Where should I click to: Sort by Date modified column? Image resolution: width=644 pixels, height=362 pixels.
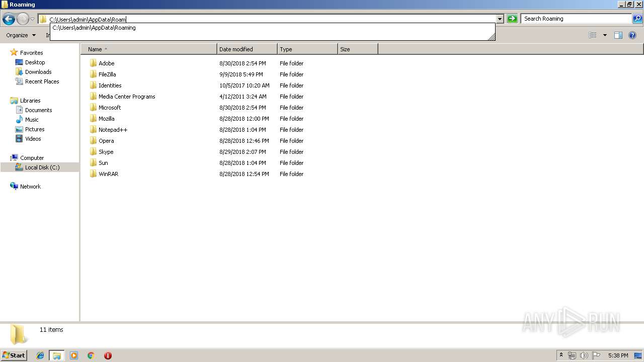[x=247, y=49]
